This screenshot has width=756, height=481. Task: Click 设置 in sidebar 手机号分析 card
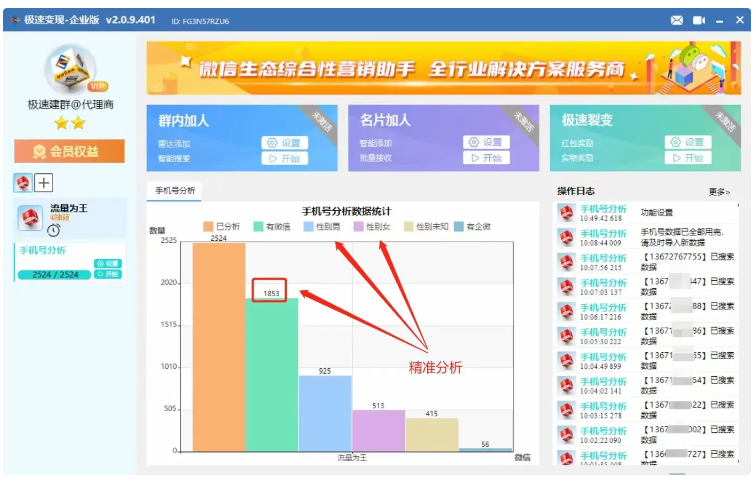[x=108, y=263]
